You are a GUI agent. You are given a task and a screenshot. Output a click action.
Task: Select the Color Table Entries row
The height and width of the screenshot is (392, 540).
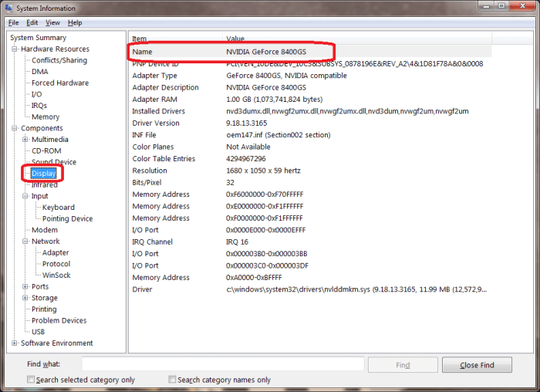click(x=310, y=159)
